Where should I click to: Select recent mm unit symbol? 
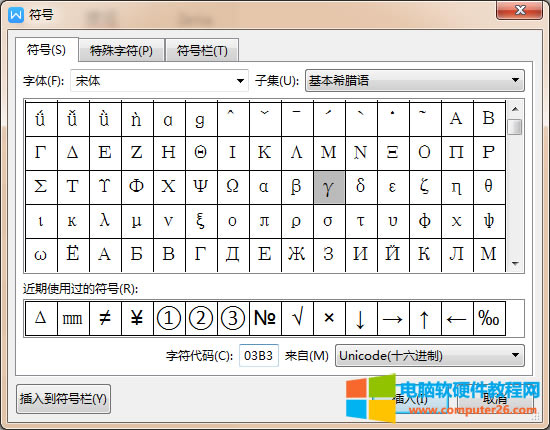[x=73, y=318]
